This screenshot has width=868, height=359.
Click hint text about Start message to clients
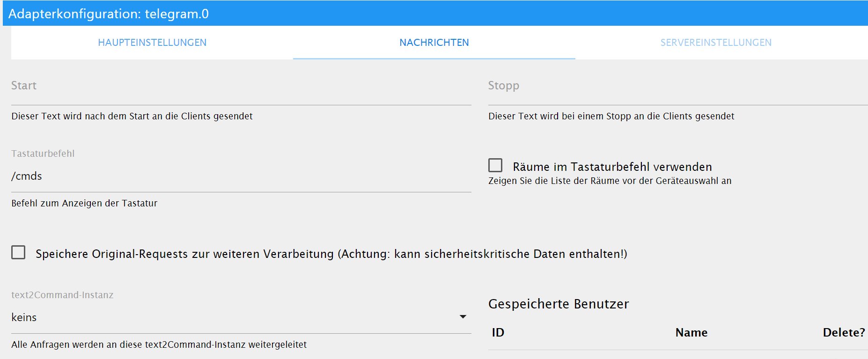[132, 117]
